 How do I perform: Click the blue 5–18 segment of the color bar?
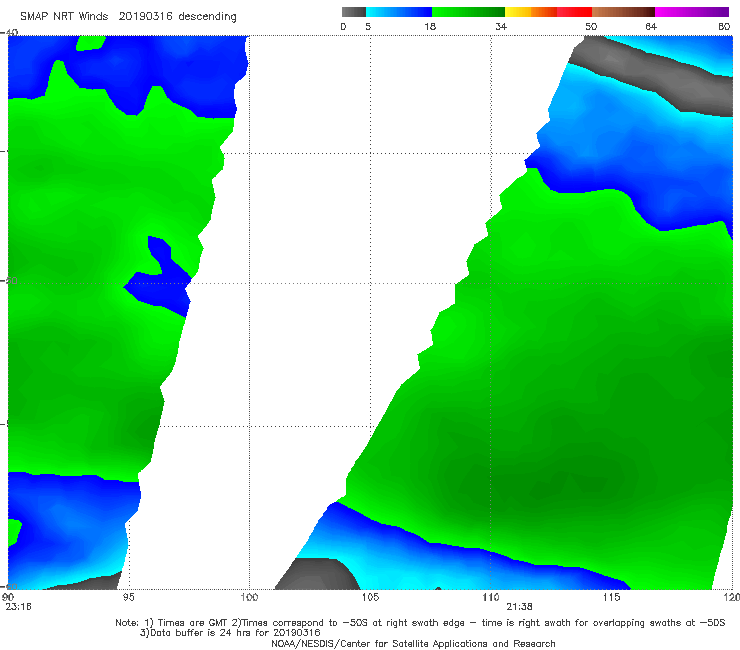[399, 12]
